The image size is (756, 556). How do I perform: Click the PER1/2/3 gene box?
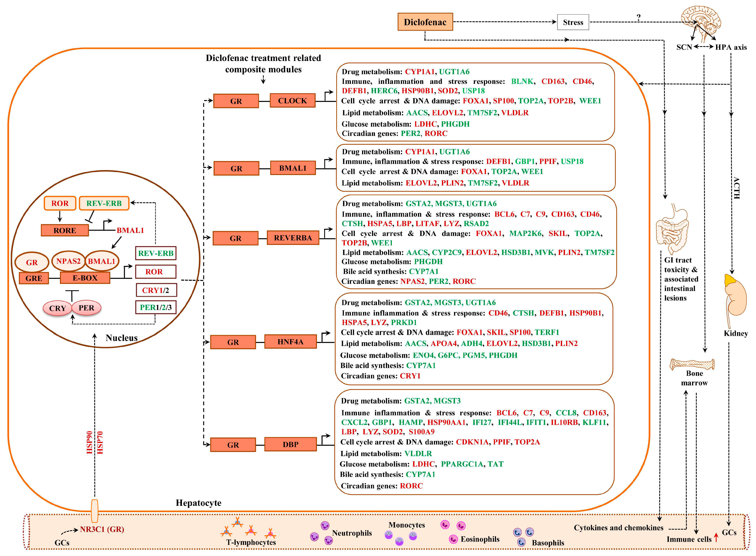point(156,307)
